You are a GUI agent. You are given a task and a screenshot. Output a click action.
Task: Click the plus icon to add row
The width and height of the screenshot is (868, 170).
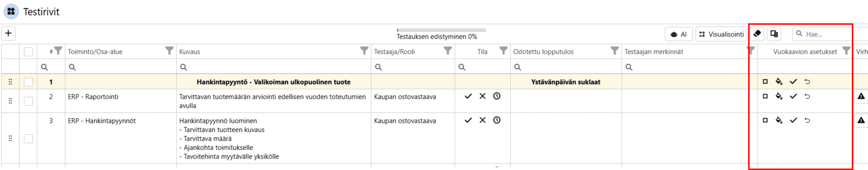8,33
